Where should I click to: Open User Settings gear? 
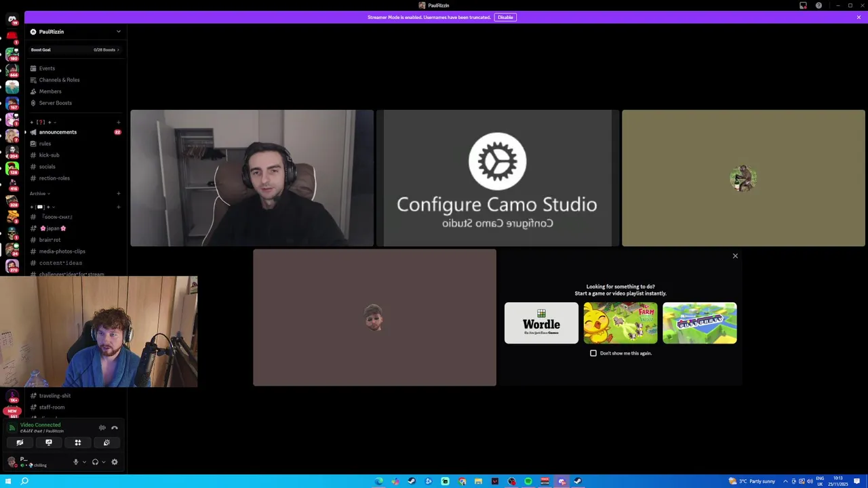pyautogui.click(x=115, y=462)
